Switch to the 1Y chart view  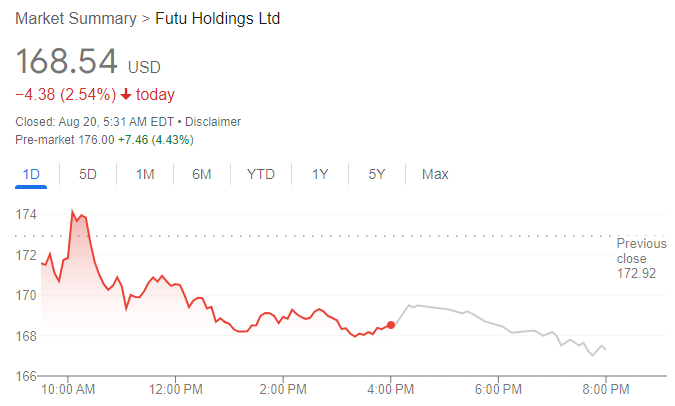click(320, 174)
